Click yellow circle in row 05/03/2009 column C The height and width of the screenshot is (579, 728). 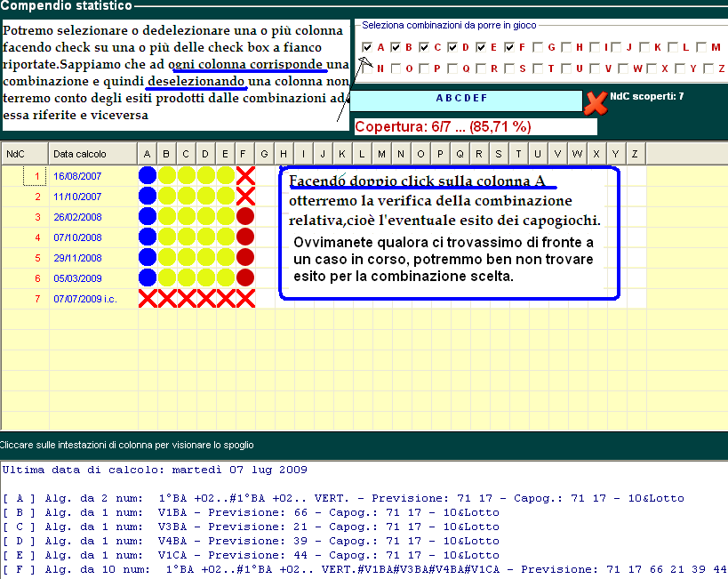point(186,277)
